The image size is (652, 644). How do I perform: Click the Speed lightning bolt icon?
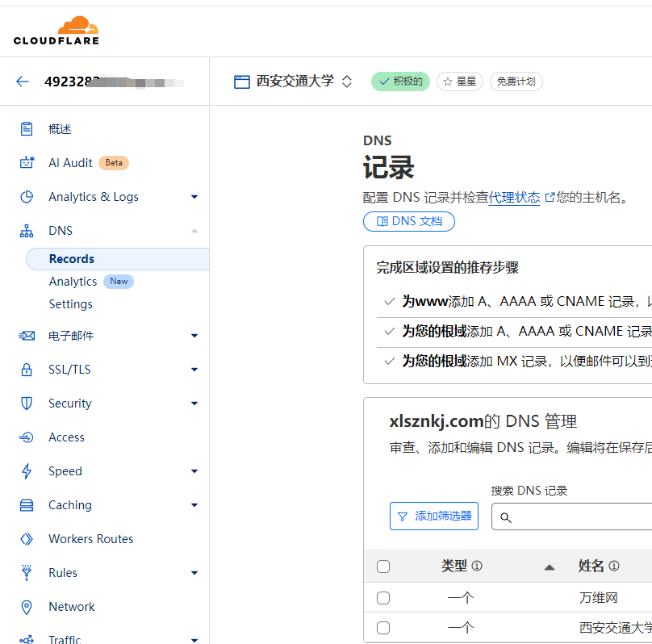point(27,471)
